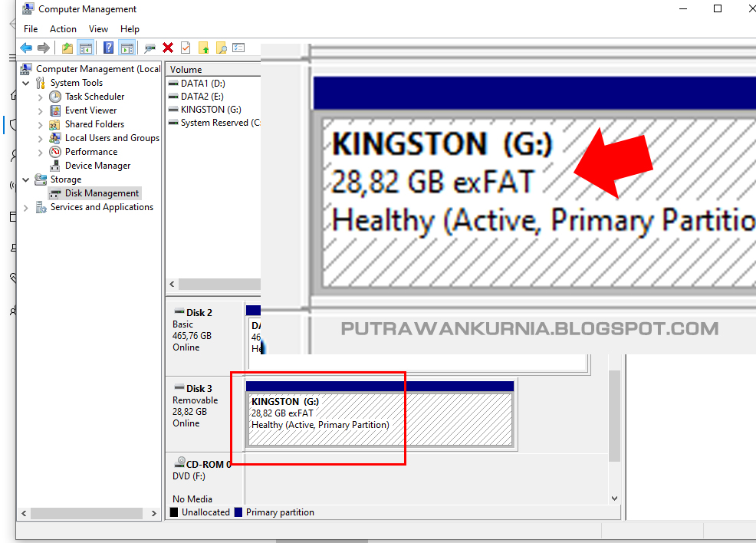Click the Disk Management drive icon
Viewport: 756px width, 543px height.
point(55,194)
